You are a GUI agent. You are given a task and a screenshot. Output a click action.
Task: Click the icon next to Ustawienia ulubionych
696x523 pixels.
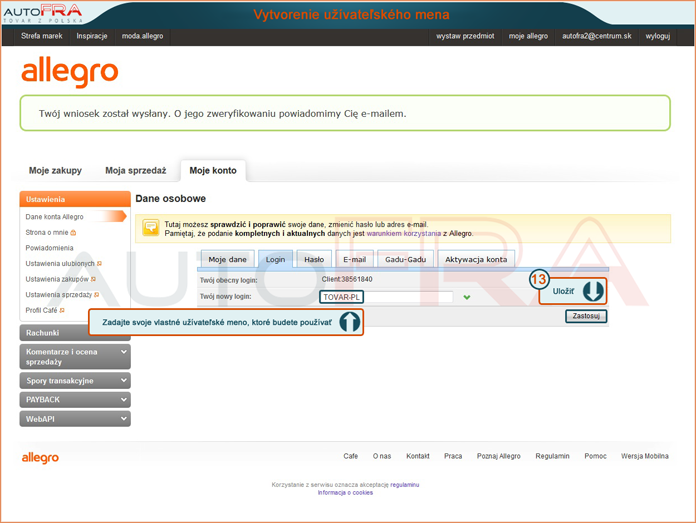(99, 264)
